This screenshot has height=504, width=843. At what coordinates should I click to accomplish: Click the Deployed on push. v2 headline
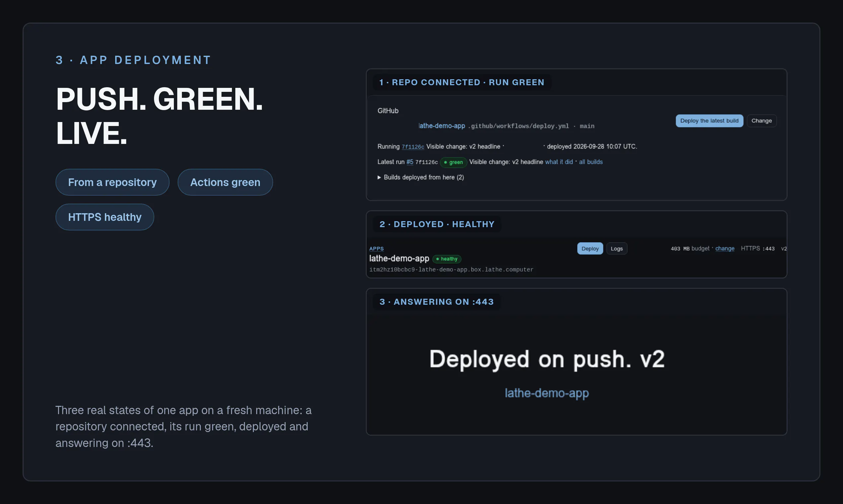(547, 359)
